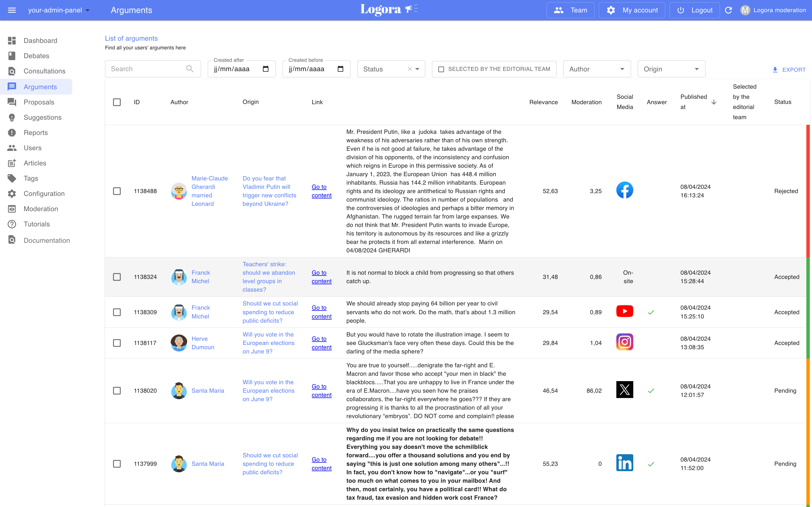Select the Moderation sidebar icon
812x507 pixels.
(x=12, y=209)
